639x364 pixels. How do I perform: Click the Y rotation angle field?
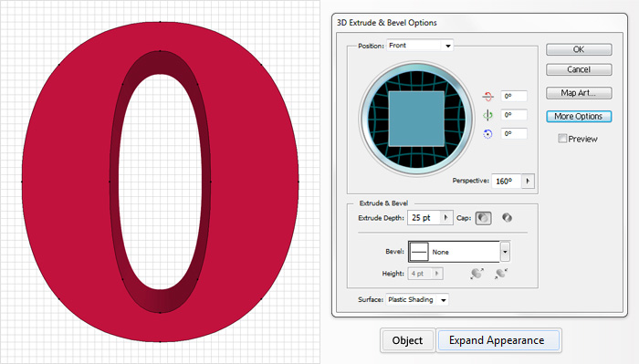coord(514,115)
